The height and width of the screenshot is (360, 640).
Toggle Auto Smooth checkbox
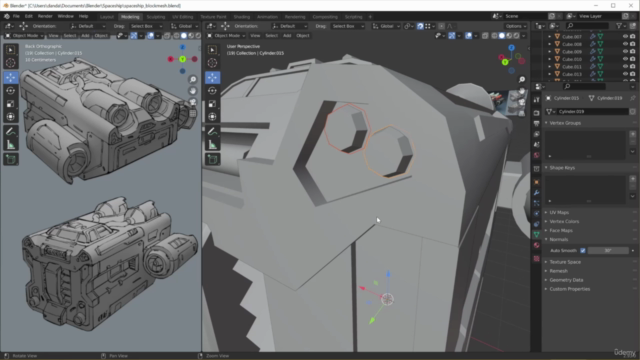582,251
